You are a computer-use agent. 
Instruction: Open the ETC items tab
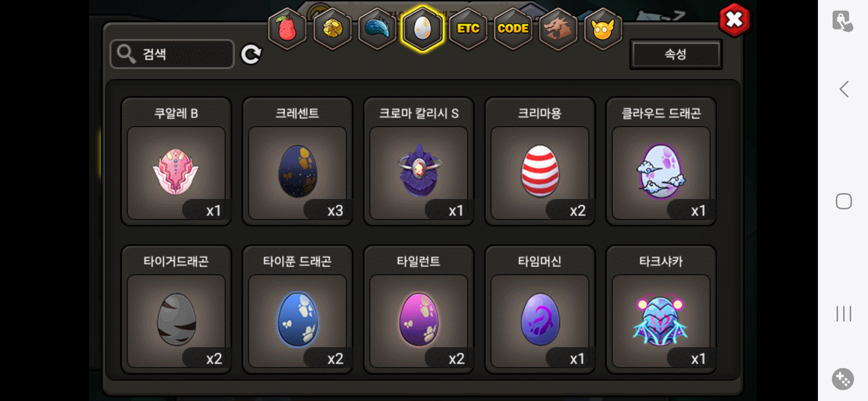click(468, 29)
